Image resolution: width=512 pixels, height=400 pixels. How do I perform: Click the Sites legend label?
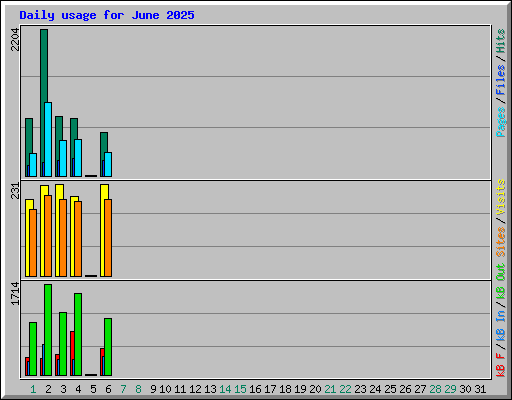pyautogui.click(x=501, y=242)
